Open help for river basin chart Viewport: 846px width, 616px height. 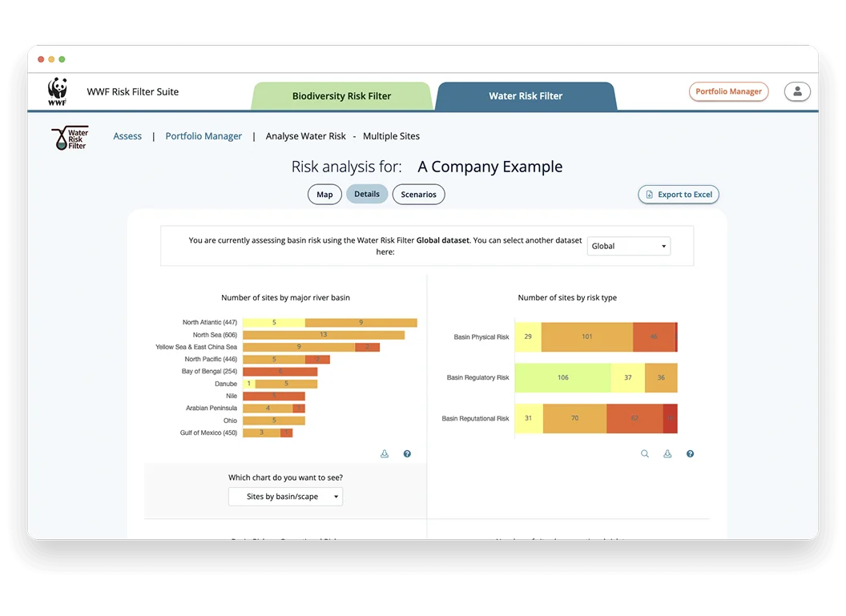pyautogui.click(x=407, y=454)
